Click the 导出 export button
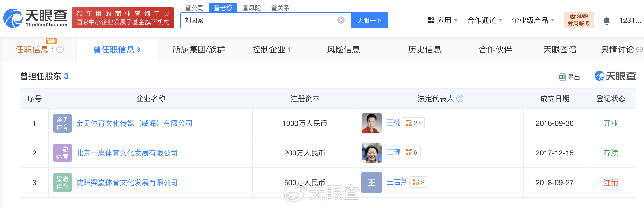 570,77
